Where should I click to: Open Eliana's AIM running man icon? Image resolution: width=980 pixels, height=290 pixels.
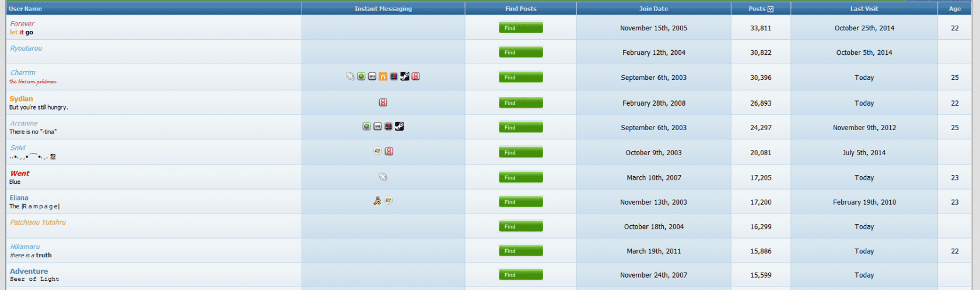point(377,201)
